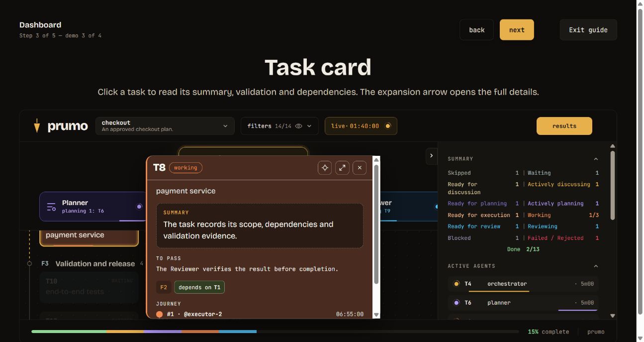Click Failed / Rejected status

click(563, 238)
